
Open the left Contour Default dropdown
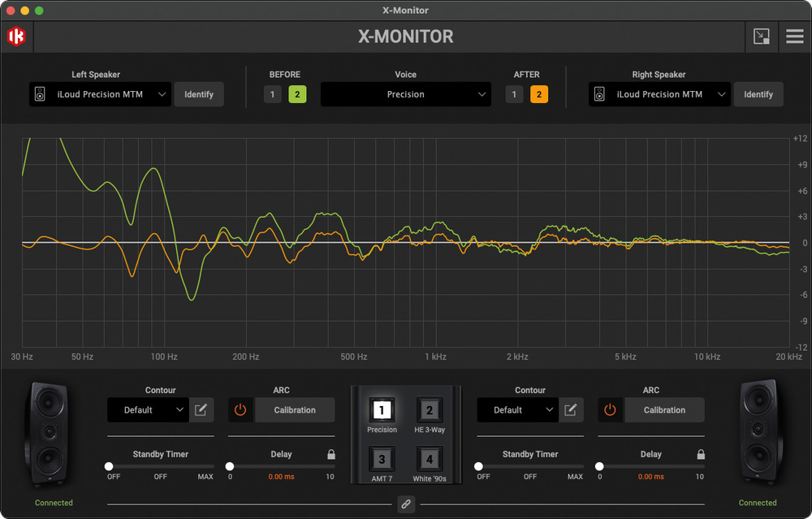[x=148, y=410]
